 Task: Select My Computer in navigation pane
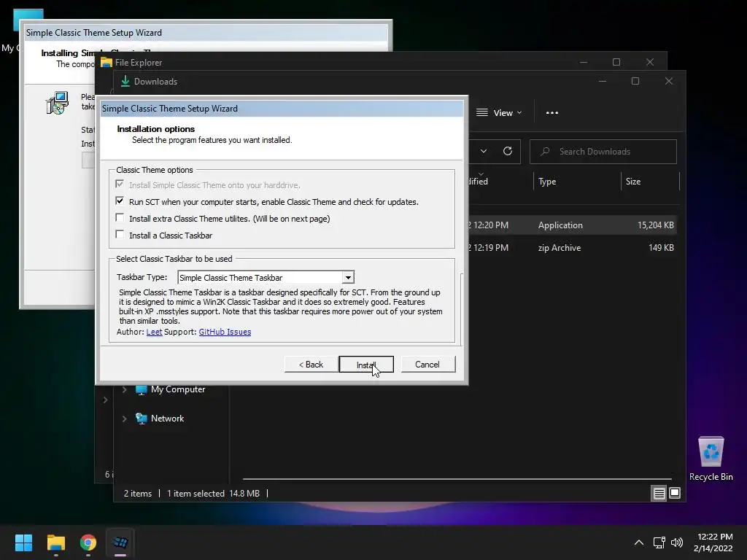(178, 389)
